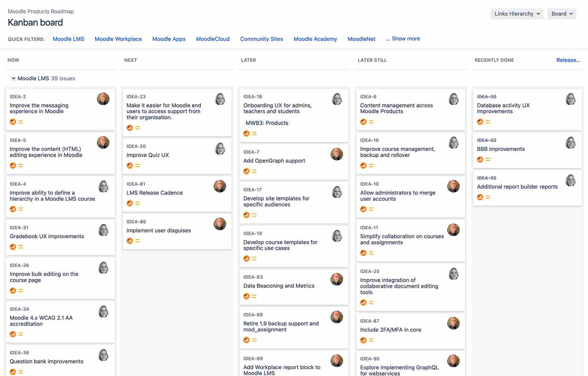Click the 'Include 2FA/MFA in core' title

pyautogui.click(x=391, y=330)
